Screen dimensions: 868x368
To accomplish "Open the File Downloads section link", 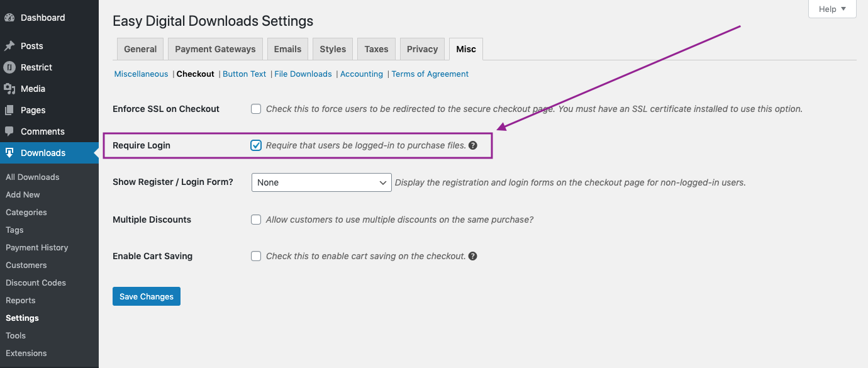I will tap(303, 74).
